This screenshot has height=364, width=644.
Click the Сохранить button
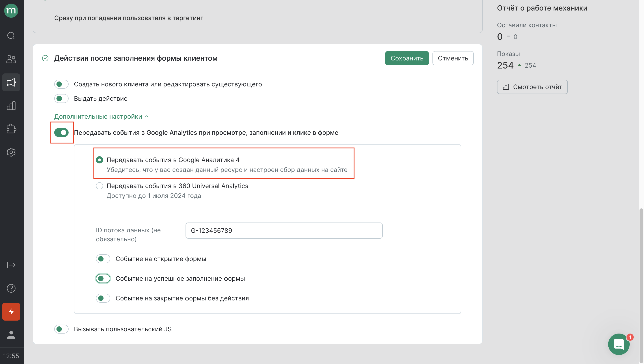pos(407,58)
